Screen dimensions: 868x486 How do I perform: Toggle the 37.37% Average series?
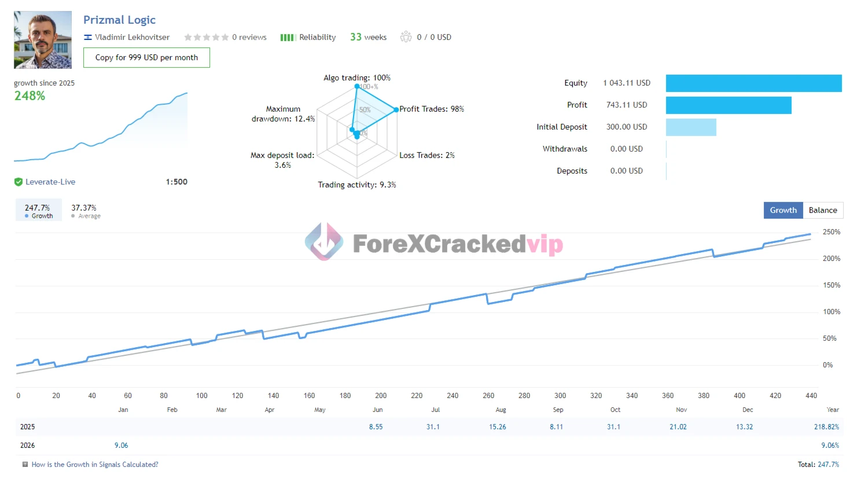point(84,211)
